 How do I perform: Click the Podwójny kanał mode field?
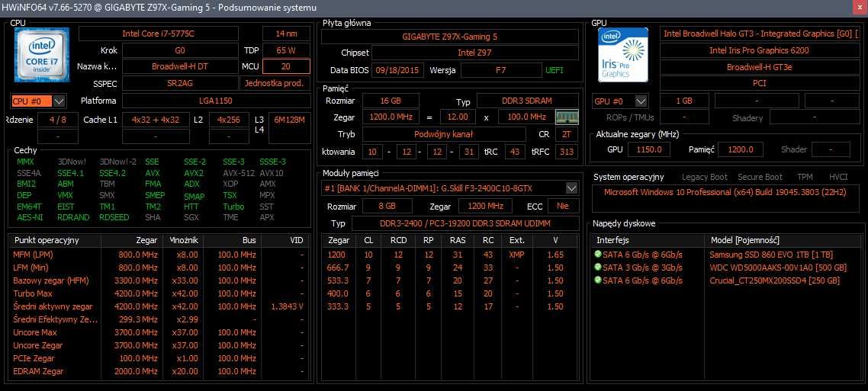pos(443,134)
